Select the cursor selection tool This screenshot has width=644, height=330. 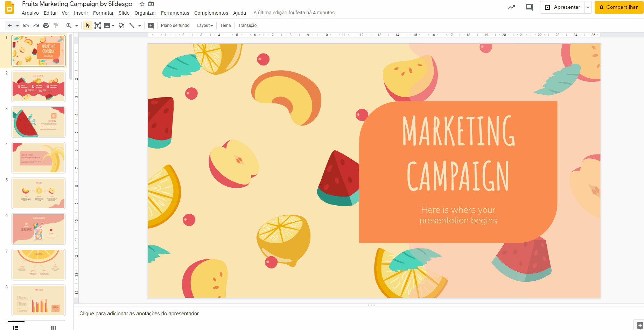pyautogui.click(x=88, y=26)
